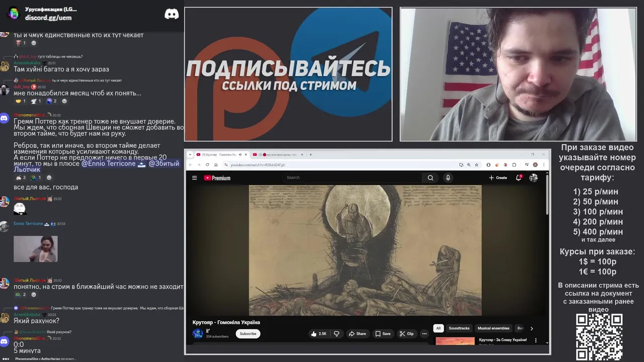Click the Discord logo in header
644x362 pixels.
click(172, 14)
